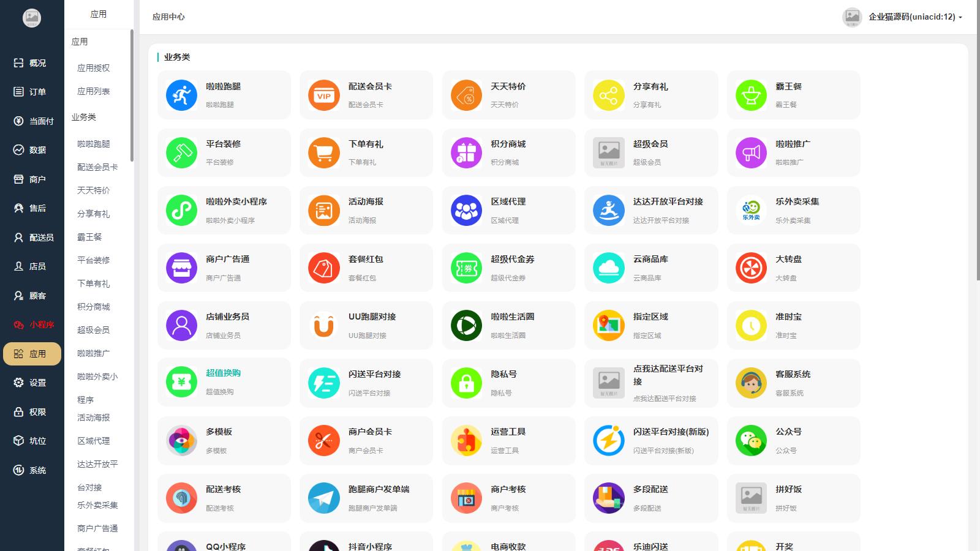Click the logo thumbnail at top-left
Screen dimensions: 980x551
point(32,18)
